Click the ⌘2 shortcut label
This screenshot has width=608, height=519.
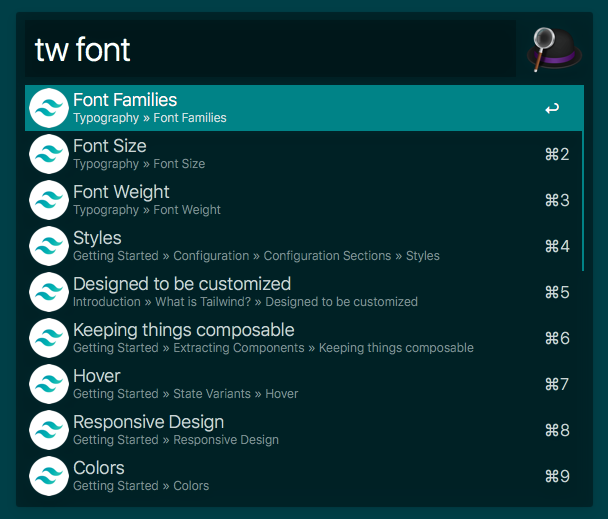[557, 154]
